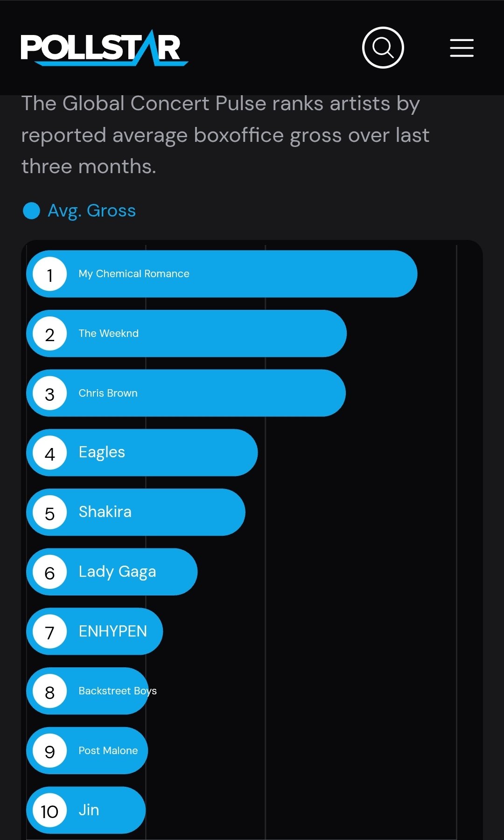Image resolution: width=504 pixels, height=840 pixels.
Task: Click rank 1 number circle
Action: point(50,274)
